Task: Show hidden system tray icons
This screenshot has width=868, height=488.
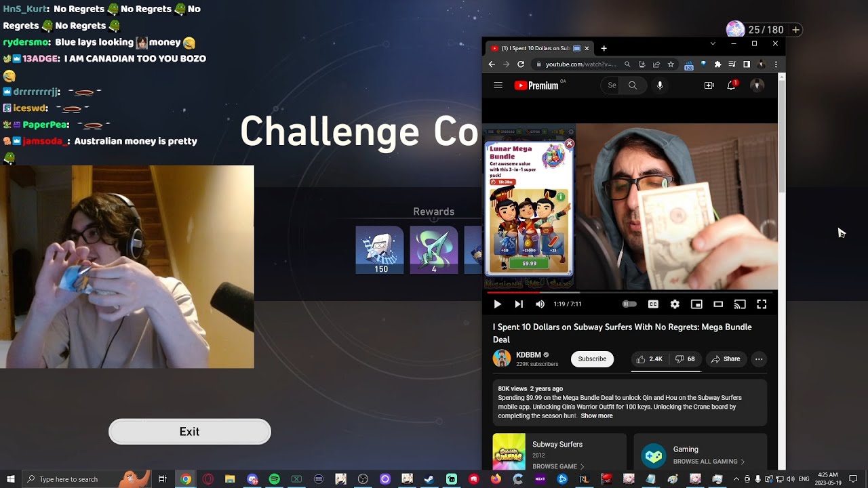Action: pos(736,479)
